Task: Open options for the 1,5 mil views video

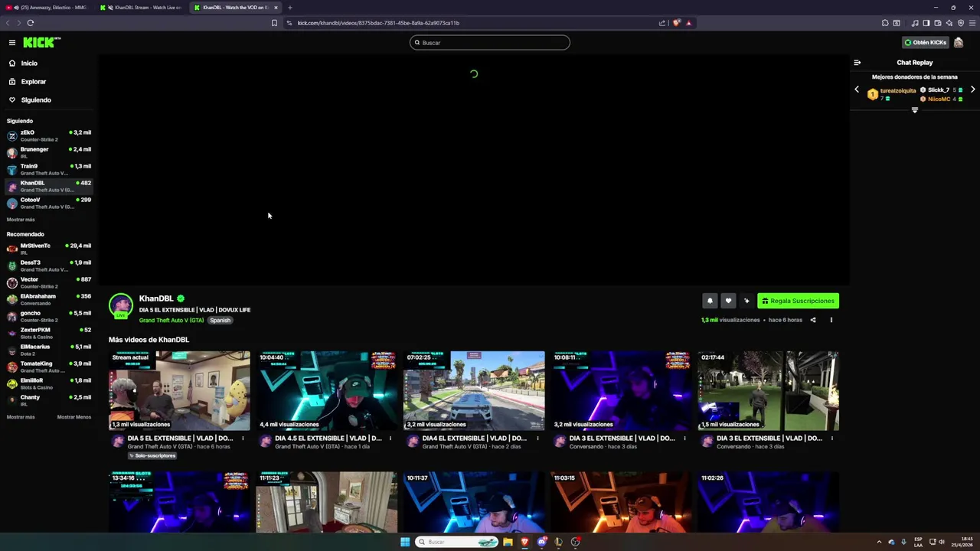Action: (831, 439)
